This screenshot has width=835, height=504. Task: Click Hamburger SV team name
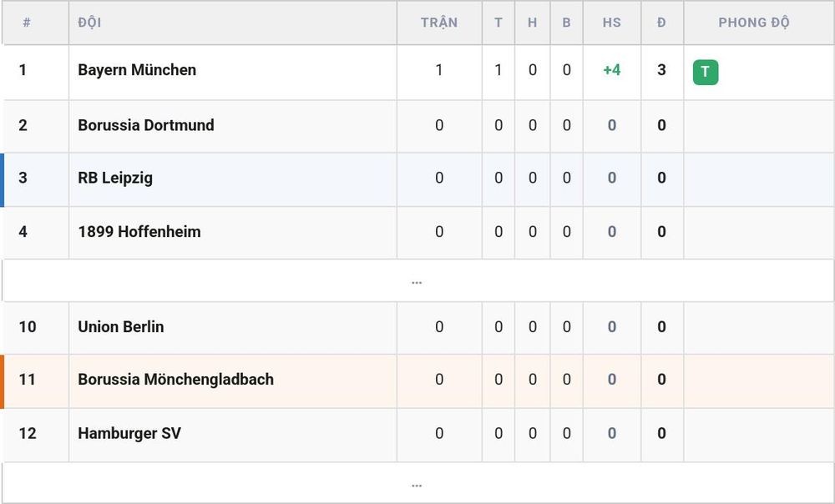[x=129, y=433]
